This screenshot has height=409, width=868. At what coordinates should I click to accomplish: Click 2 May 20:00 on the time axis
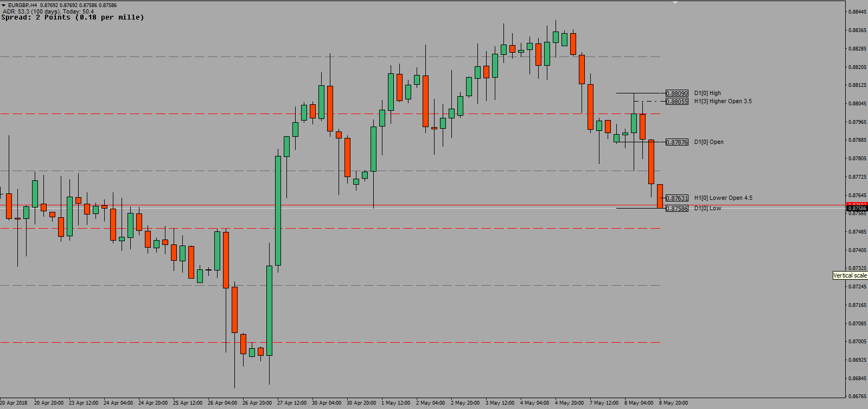pos(465,403)
